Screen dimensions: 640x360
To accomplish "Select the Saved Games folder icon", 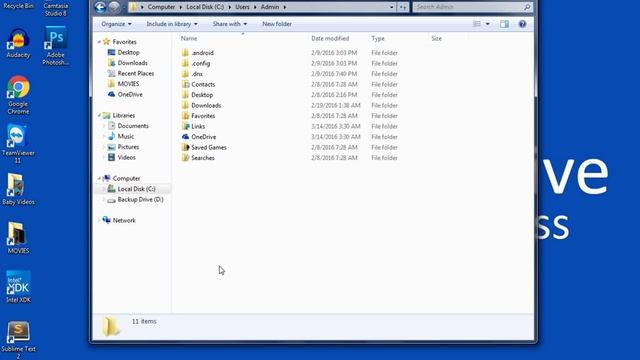I will click(x=185, y=147).
